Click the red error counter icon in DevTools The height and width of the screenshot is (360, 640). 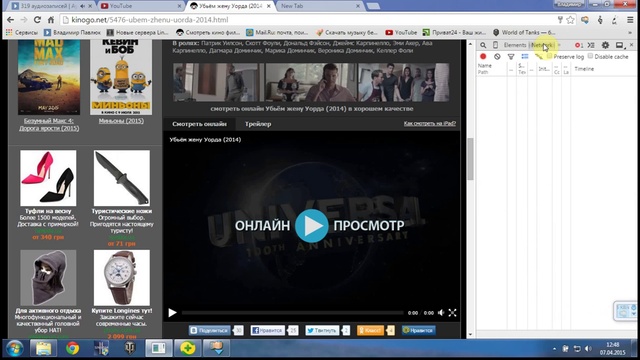coord(579,45)
